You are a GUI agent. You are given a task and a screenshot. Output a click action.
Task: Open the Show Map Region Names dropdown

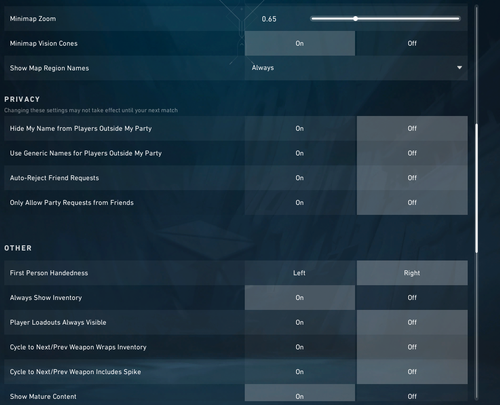point(356,68)
